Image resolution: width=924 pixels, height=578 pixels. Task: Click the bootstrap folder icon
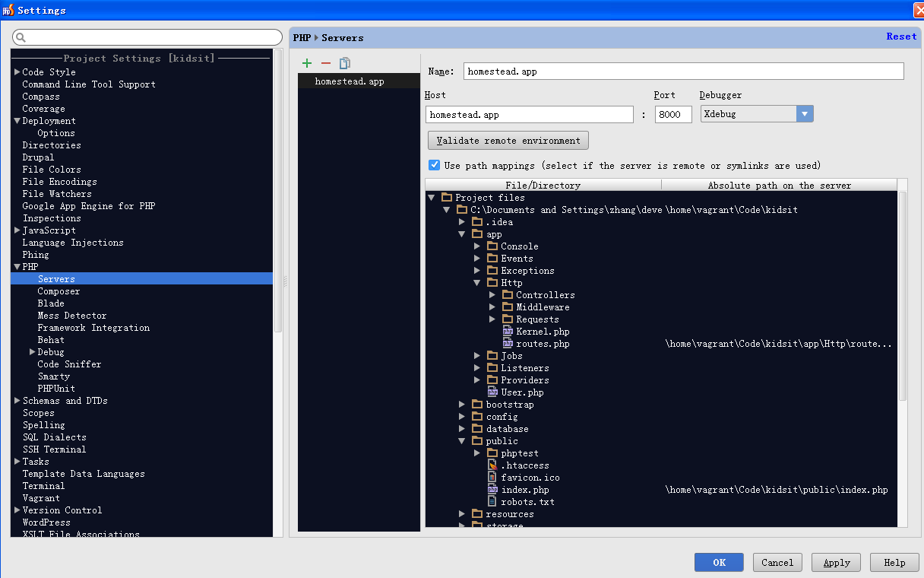[477, 405]
